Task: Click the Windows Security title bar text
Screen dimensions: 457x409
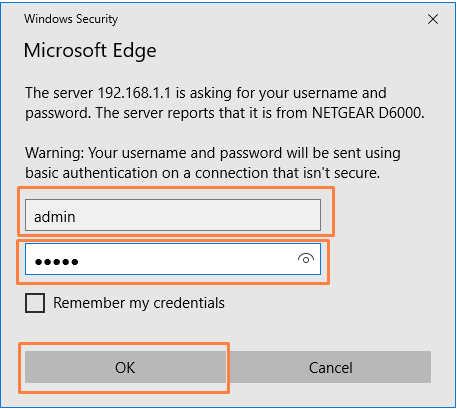Action: tap(71, 19)
